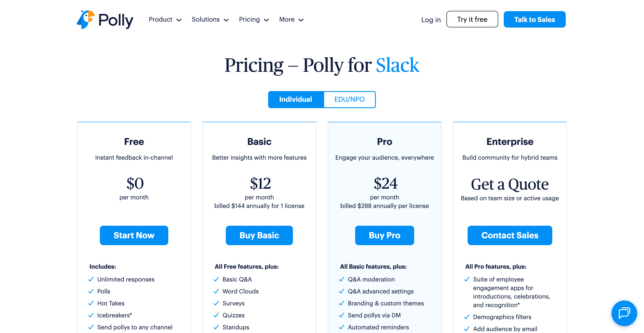The width and height of the screenshot is (644, 333).
Task: Click the checkmark beside Demographics filters
Action: (467, 317)
